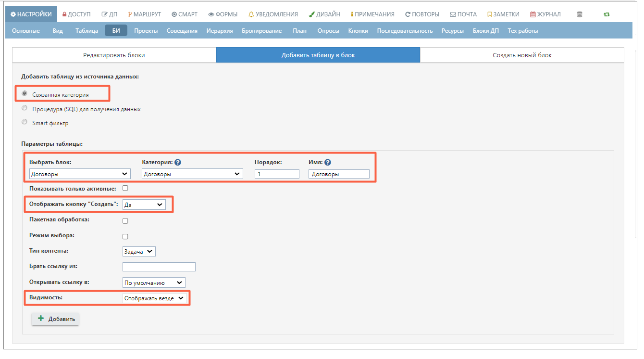Viewport: 644px width, 359px height.
Task: Click the Порядок input field
Action: click(277, 174)
